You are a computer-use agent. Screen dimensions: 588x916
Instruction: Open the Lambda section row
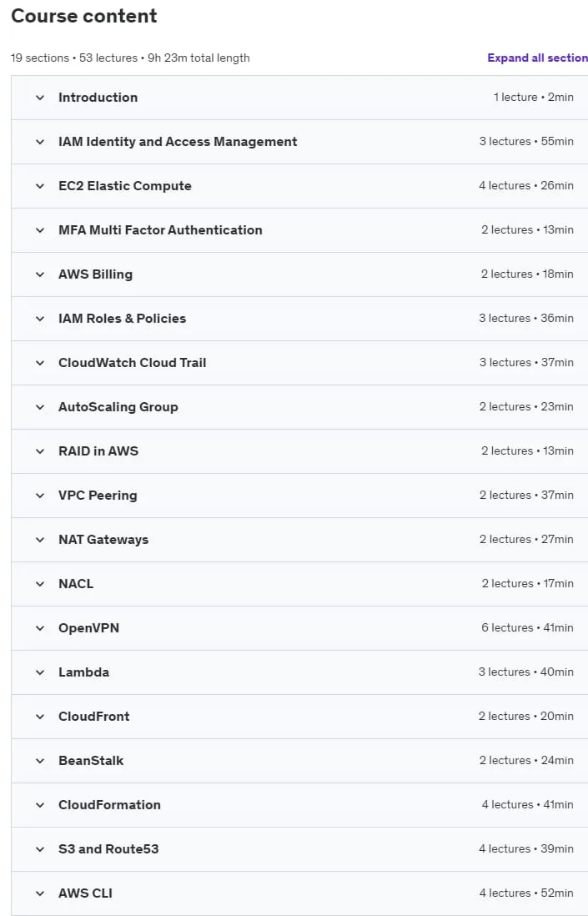[299, 672]
